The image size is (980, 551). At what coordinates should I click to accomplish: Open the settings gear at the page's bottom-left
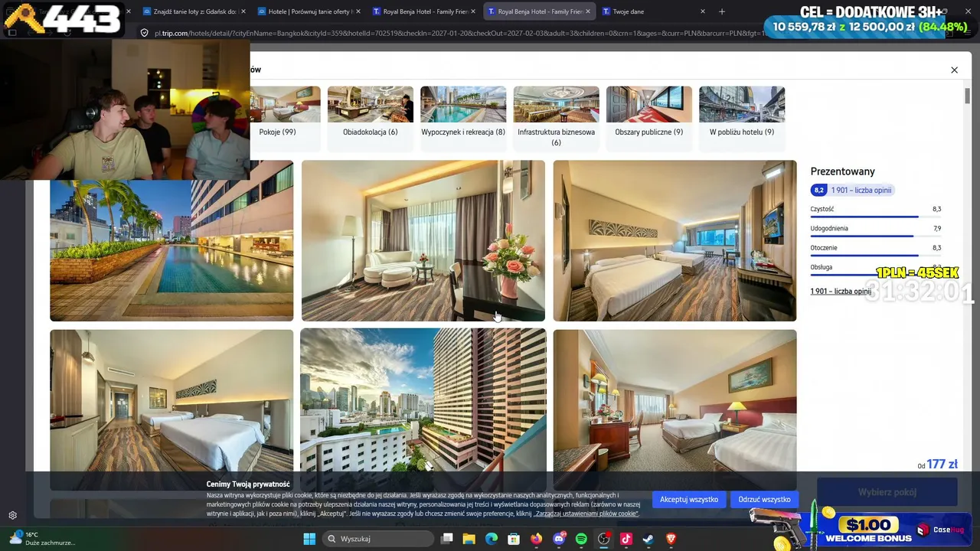[12, 516]
